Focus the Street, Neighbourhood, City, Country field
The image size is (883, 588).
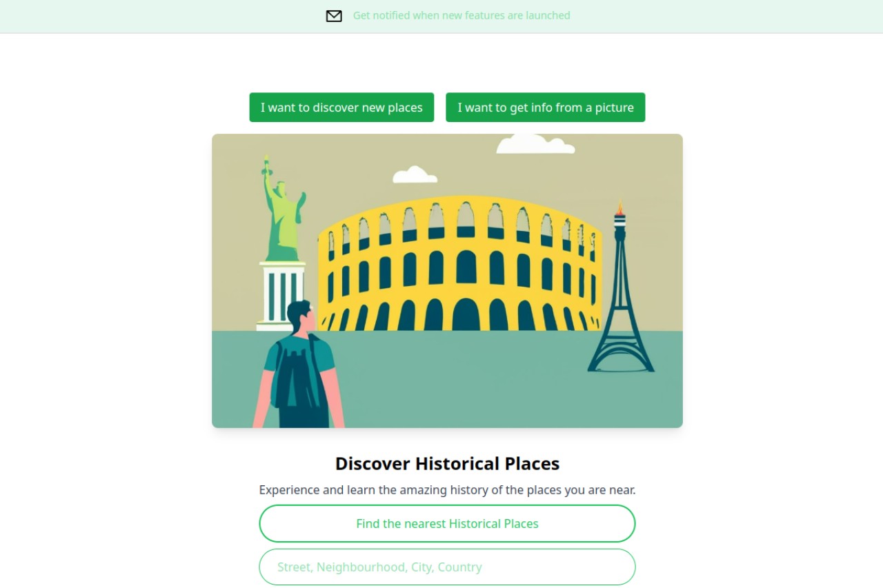point(447,567)
